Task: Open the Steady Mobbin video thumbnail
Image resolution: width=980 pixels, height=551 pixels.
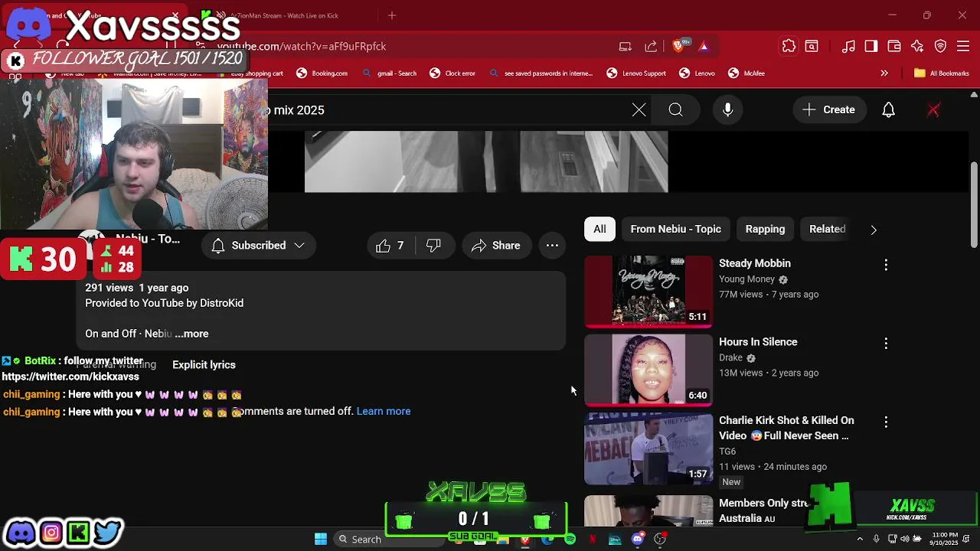Action: click(648, 292)
